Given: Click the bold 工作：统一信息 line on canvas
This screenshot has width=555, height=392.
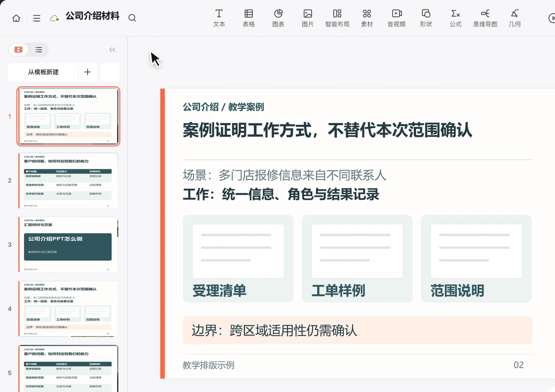Looking at the screenshot, I should pos(281,194).
